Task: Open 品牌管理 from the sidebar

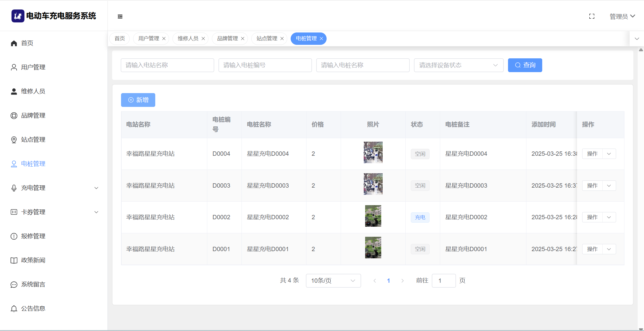Action: [x=33, y=116]
